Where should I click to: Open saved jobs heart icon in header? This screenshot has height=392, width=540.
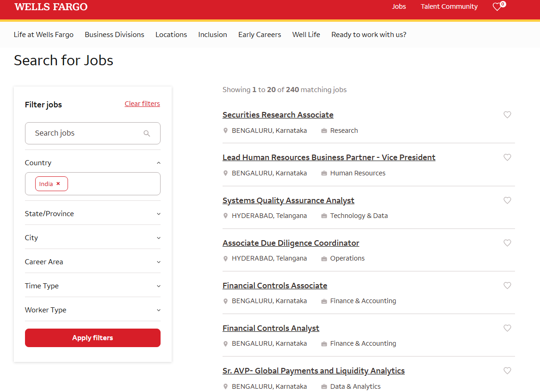tap(499, 6)
